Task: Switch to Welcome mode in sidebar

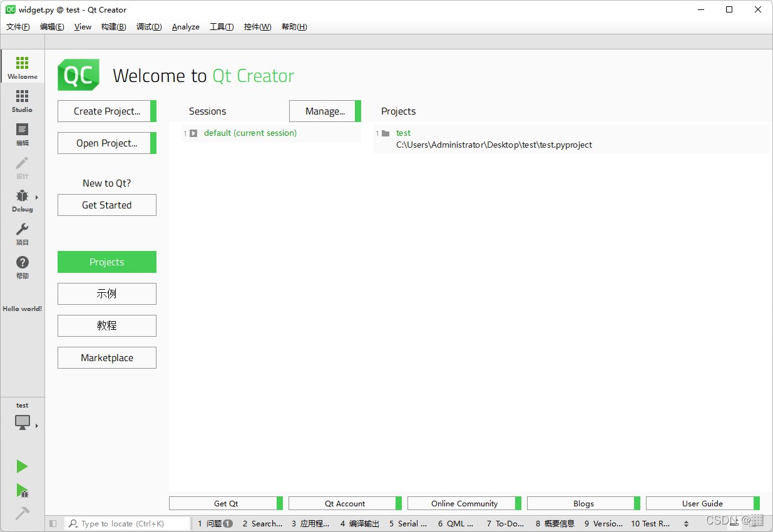Action: pos(23,66)
